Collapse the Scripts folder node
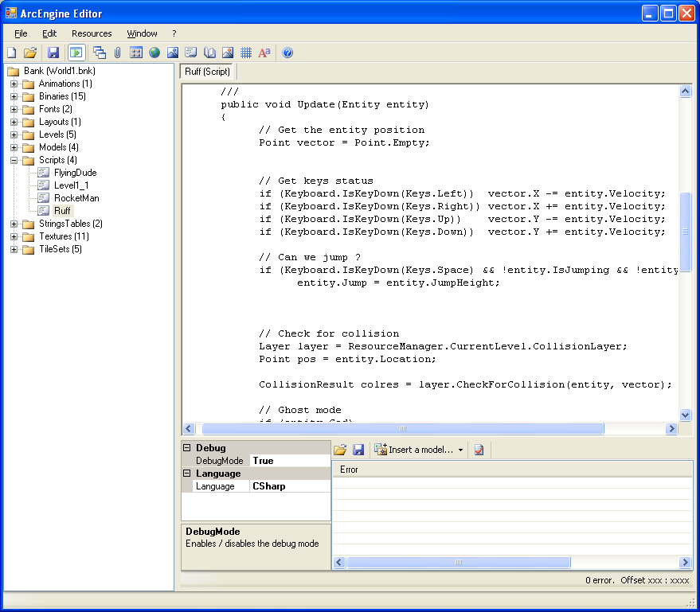This screenshot has height=612, width=700. tap(14, 160)
